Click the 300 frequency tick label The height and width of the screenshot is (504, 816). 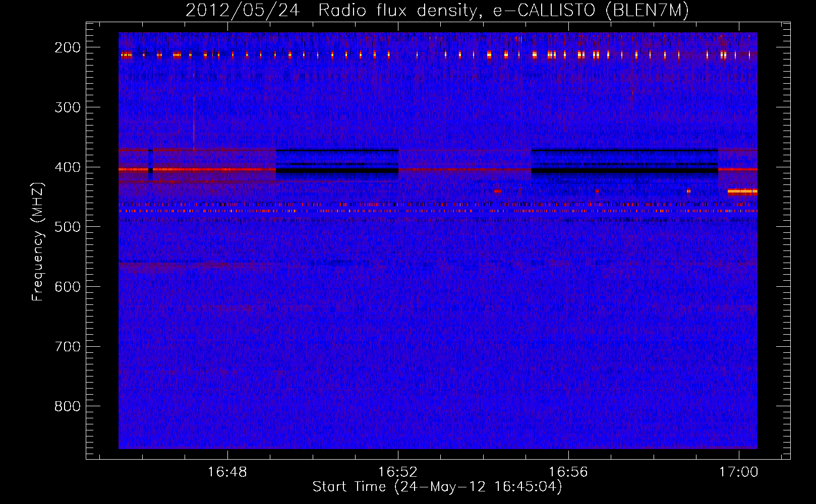(x=67, y=107)
